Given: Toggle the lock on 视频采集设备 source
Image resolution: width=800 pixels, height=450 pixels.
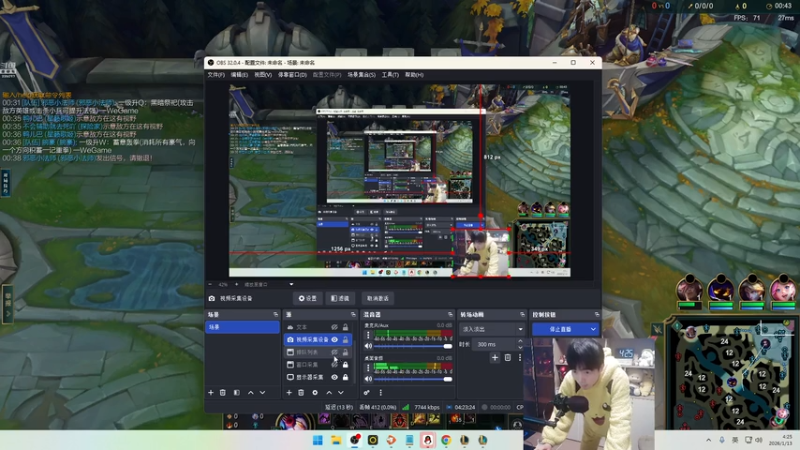Looking at the screenshot, I should 345,339.
